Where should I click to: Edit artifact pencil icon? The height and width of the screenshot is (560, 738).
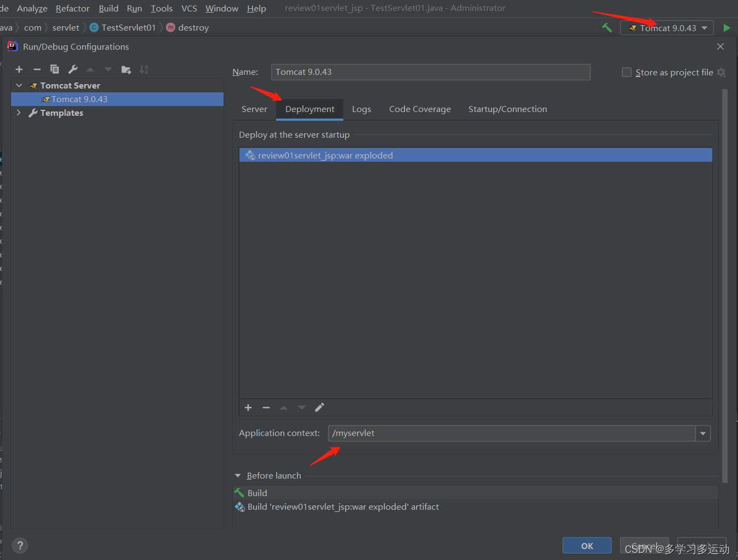320,408
